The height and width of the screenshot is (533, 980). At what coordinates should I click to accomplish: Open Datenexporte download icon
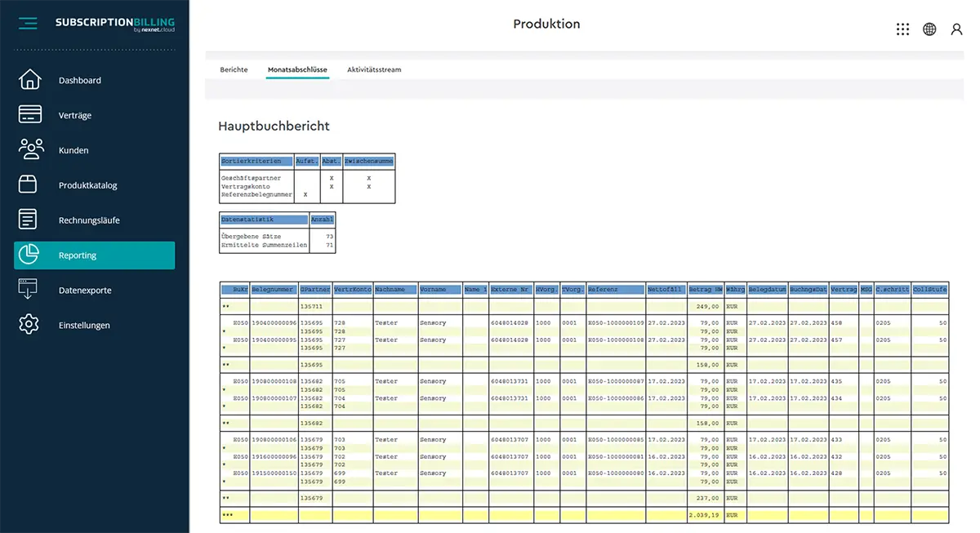click(29, 290)
